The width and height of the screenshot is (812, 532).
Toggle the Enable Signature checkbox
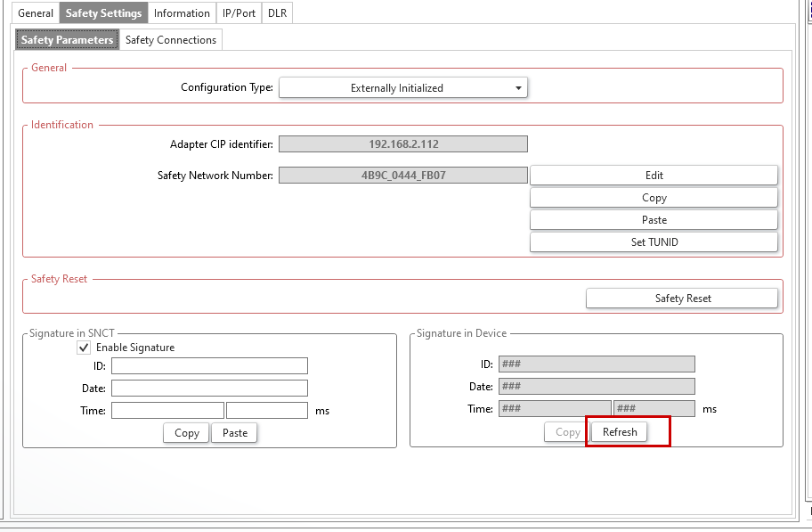pyautogui.click(x=84, y=348)
